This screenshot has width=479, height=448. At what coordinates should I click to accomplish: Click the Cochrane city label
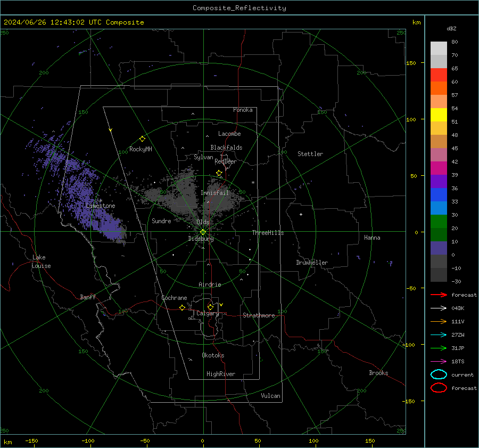click(x=174, y=298)
